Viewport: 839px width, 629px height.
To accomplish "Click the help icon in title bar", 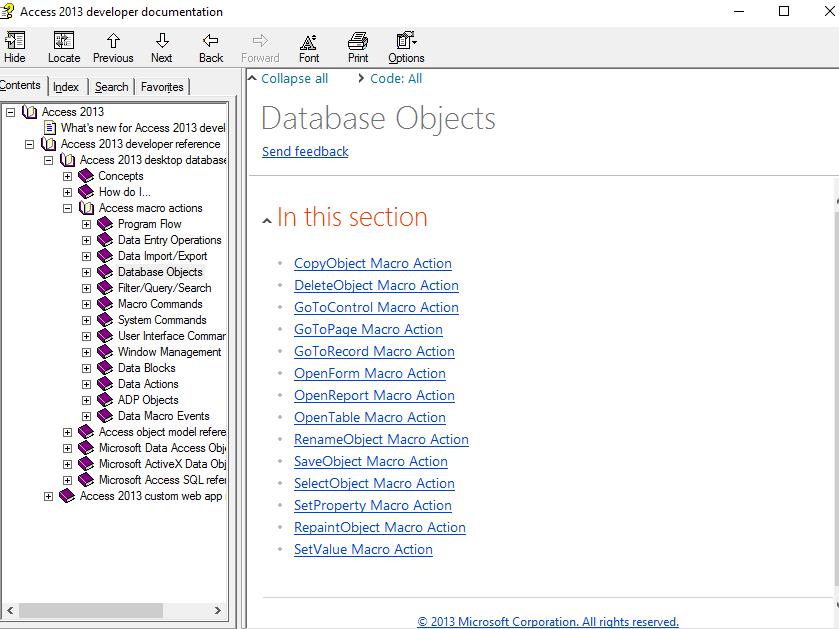I will click(x=7, y=11).
